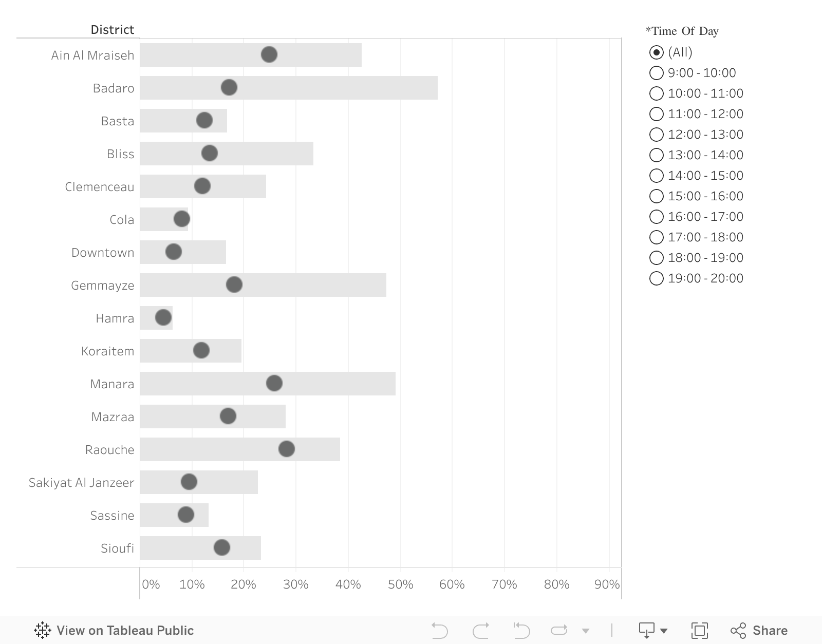822x644 pixels.
Task: Click the Share text button
Action: coord(770,630)
